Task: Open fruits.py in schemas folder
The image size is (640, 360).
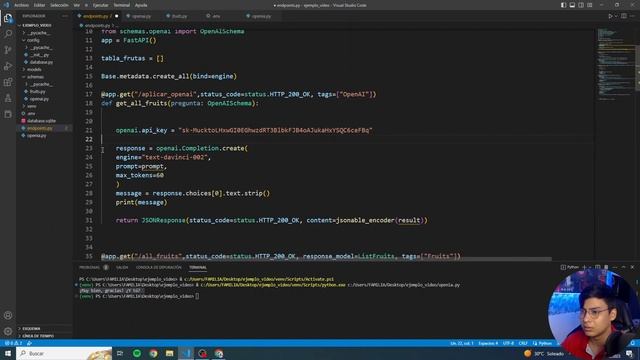Action: pos(37,91)
